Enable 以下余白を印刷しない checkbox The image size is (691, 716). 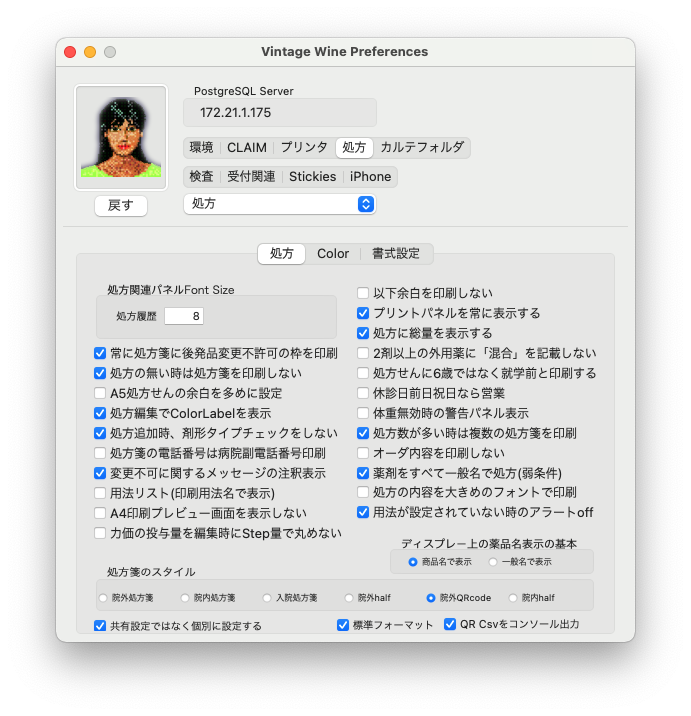[x=363, y=293]
